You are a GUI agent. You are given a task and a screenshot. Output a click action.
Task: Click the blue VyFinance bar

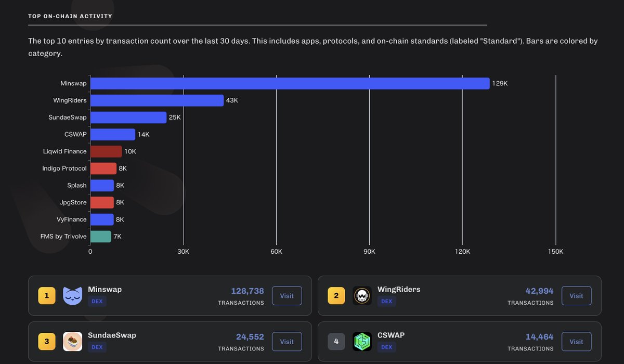click(x=102, y=219)
